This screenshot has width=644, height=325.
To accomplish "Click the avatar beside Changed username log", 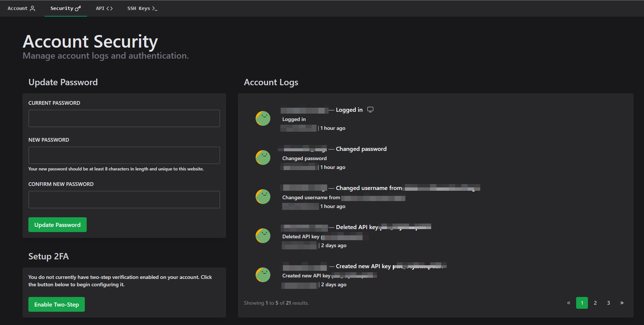I will [263, 197].
